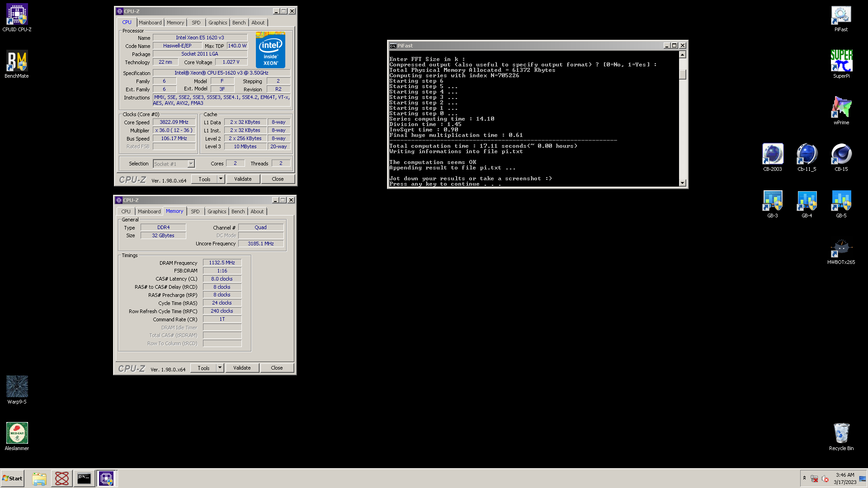Select the CPU tab in lower CPU-Z
868x488 pixels.
126,211
